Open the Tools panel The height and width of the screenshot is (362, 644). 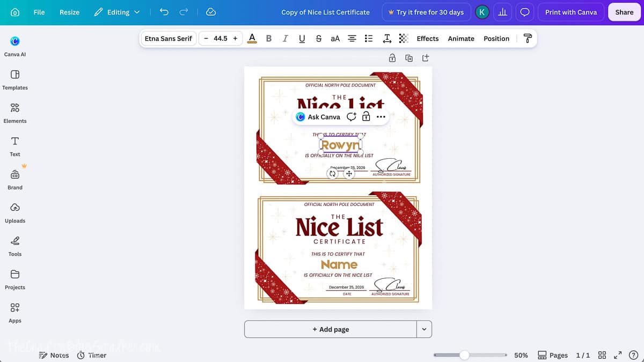click(15, 246)
